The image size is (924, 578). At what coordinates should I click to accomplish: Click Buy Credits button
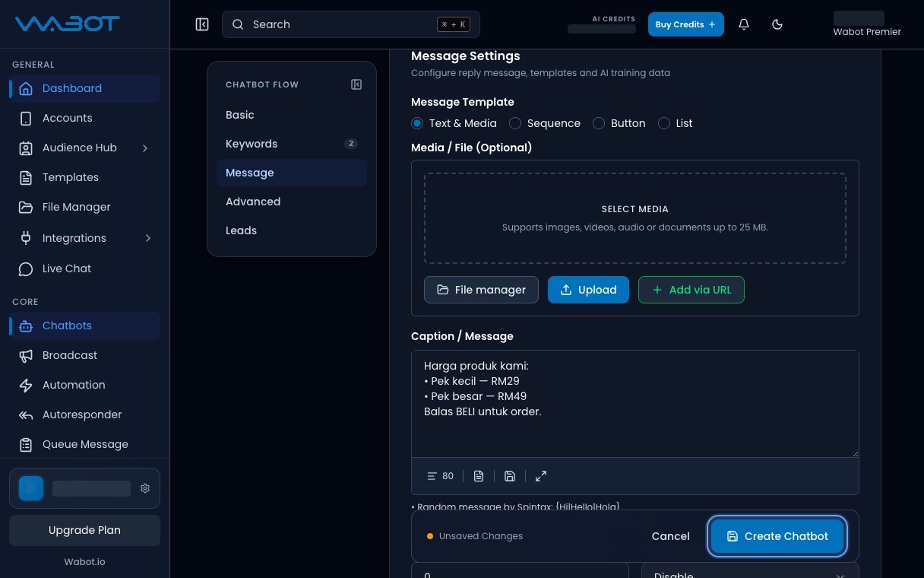685,24
